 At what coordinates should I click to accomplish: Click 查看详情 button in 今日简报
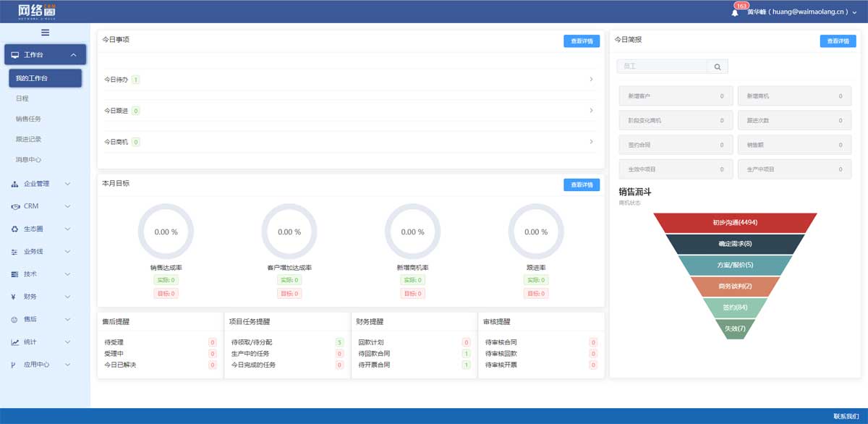coord(838,41)
